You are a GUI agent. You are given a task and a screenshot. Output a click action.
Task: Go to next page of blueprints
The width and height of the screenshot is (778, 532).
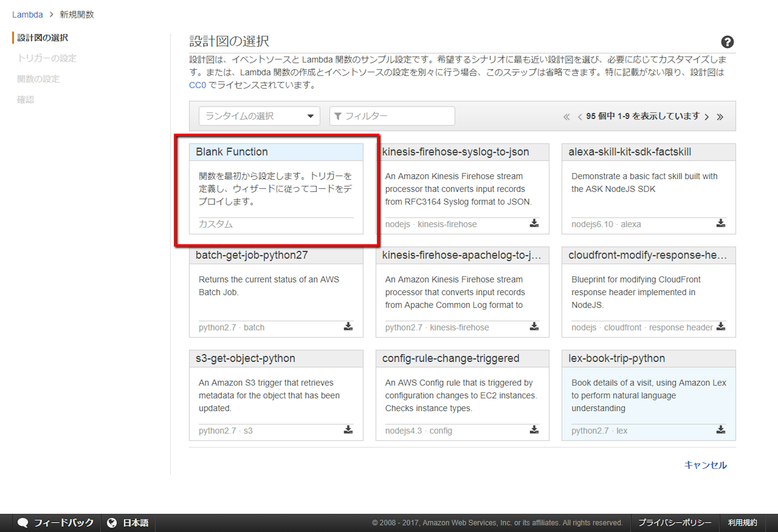[707, 117]
